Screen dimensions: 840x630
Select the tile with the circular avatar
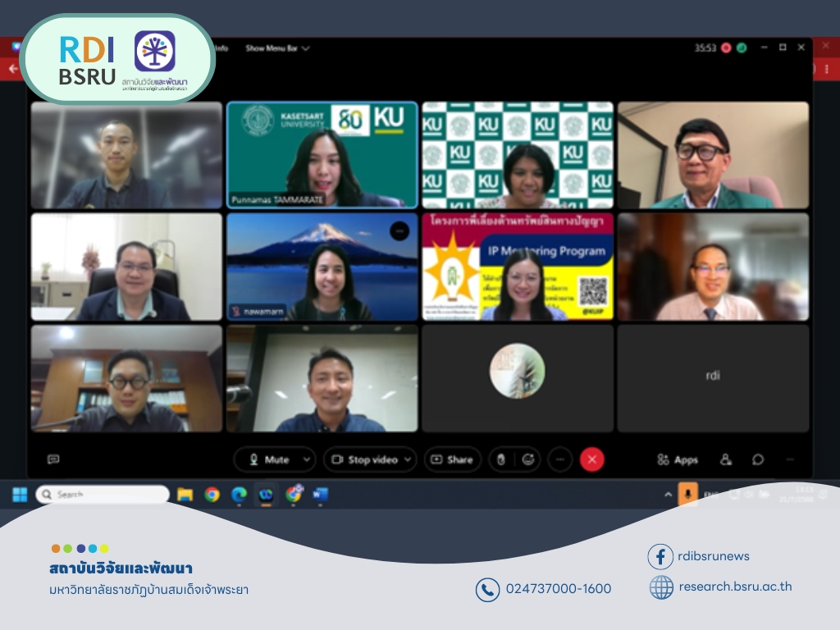tap(518, 378)
